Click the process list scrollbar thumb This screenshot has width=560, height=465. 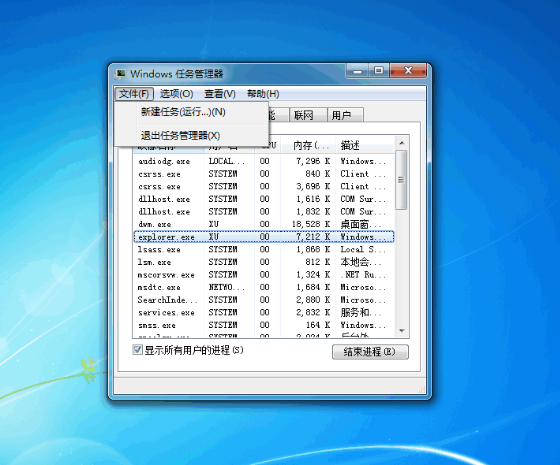pyautogui.click(x=401, y=180)
